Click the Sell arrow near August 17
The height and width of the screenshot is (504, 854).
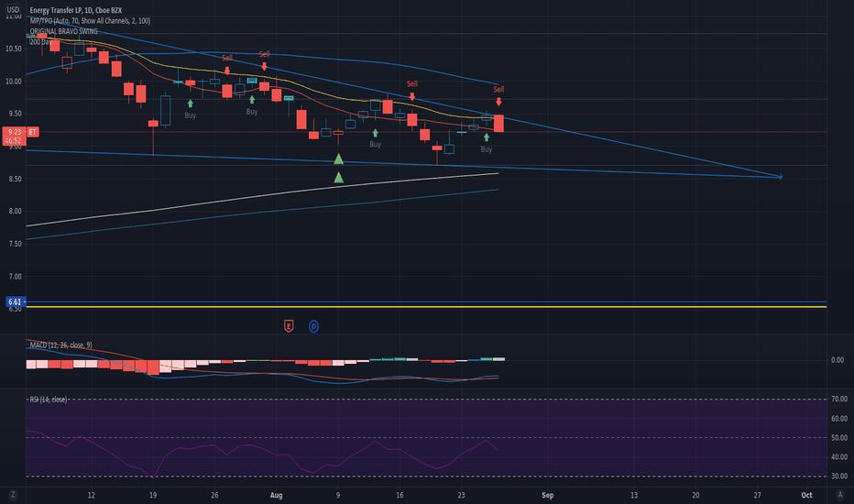(x=412, y=96)
